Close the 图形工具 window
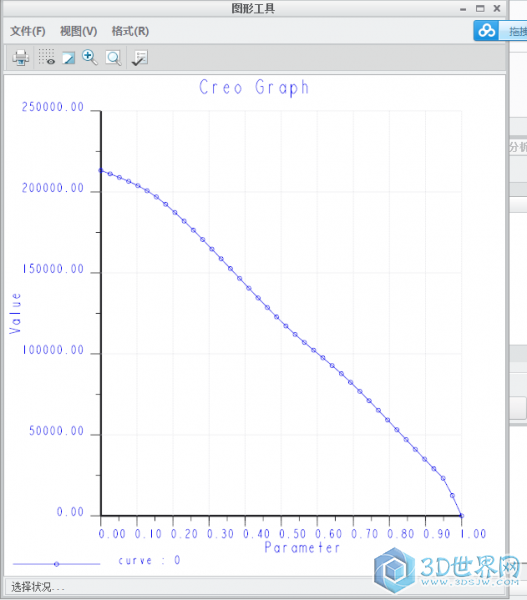 click(x=497, y=8)
